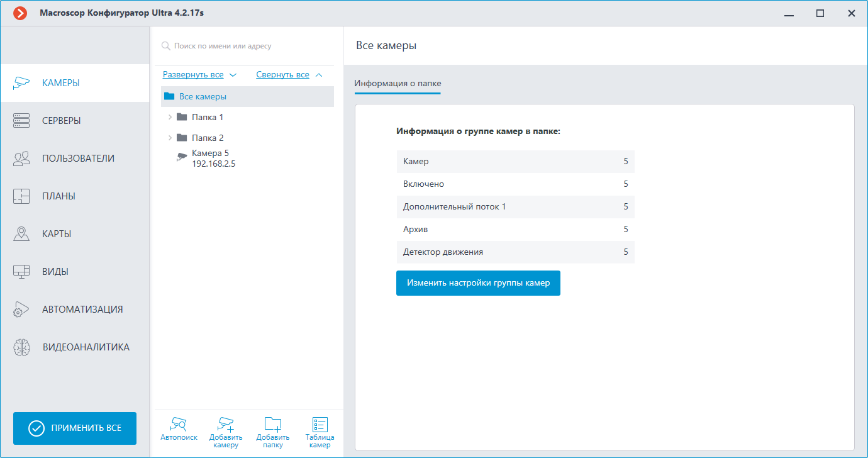Click the Включено row

coord(515,184)
